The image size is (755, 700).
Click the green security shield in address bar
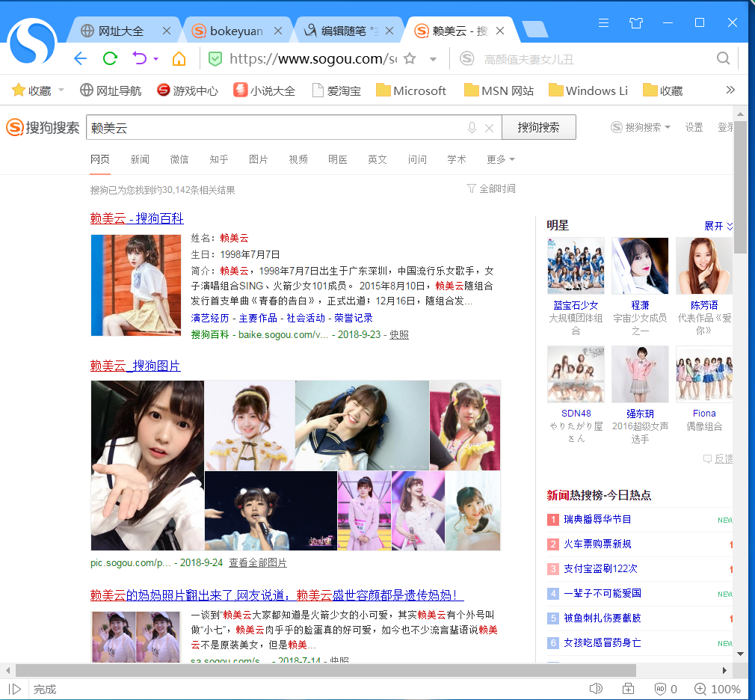point(215,59)
